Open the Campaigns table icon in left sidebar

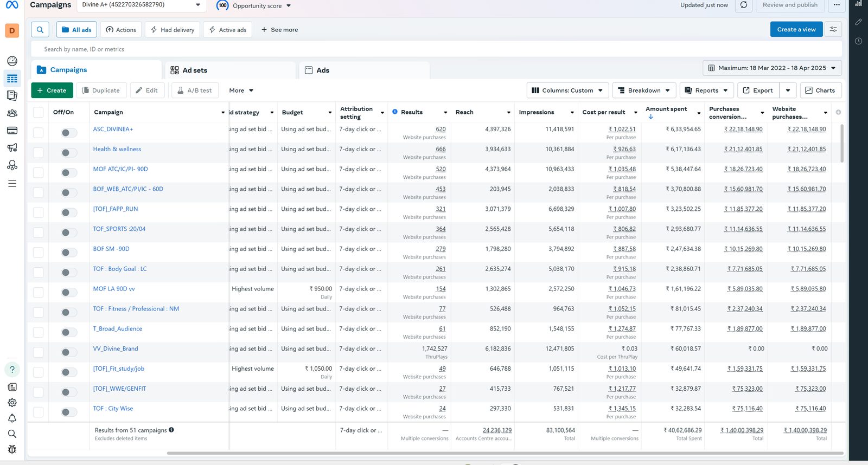(12, 79)
